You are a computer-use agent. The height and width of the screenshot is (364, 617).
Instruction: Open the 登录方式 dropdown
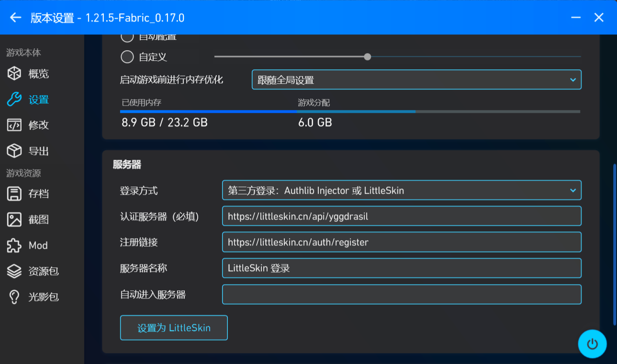point(401,190)
